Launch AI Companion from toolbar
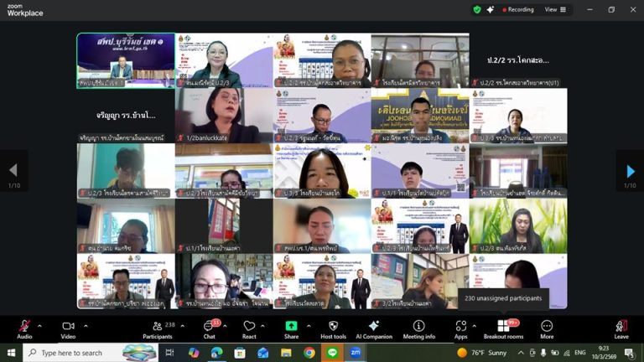Image resolution: width=644 pixels, height=362 pixels. [x=374, y=328]
